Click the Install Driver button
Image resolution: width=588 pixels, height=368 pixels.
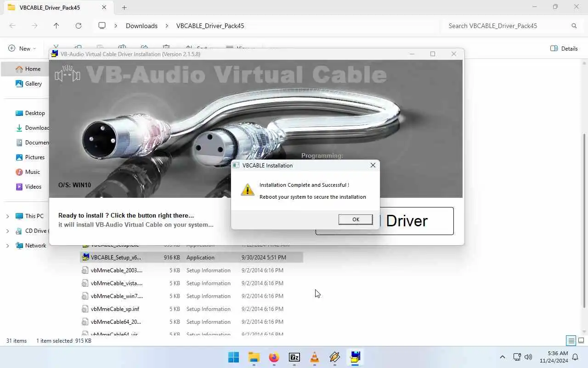tap(384, 221)
